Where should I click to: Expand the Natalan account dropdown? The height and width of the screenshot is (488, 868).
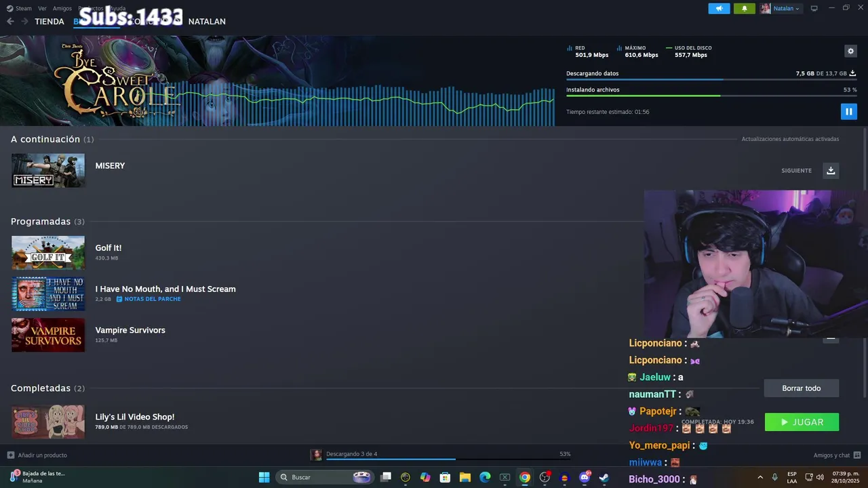pos(781,8)
